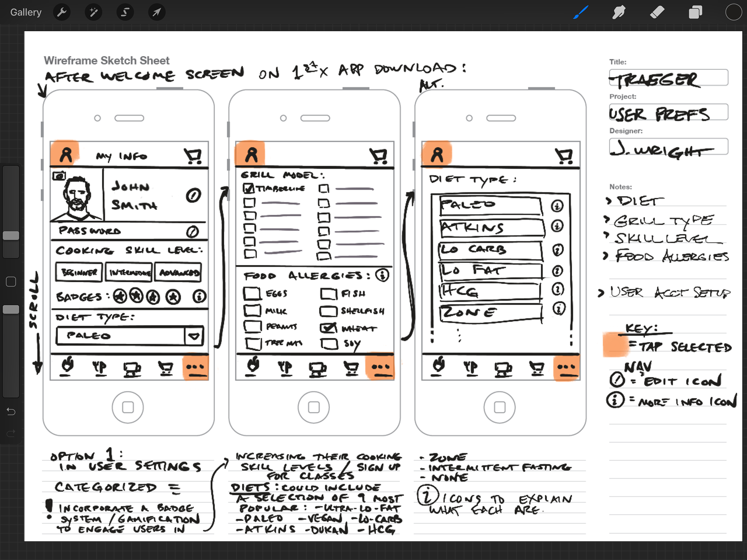Click the brush opacity slider handle
The width and height of the screenshot is (747, 560).
(11, 309)
